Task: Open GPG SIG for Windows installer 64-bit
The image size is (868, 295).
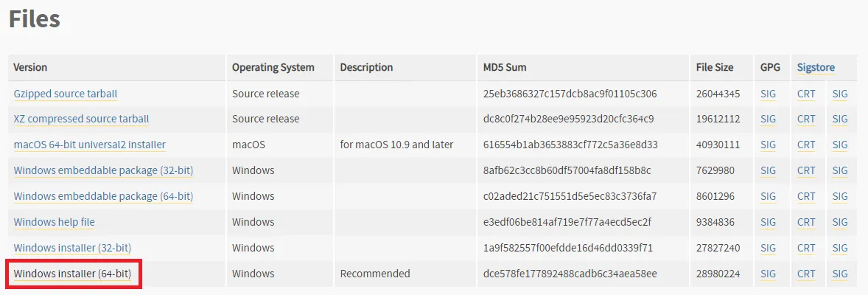Action: point(768,274)
